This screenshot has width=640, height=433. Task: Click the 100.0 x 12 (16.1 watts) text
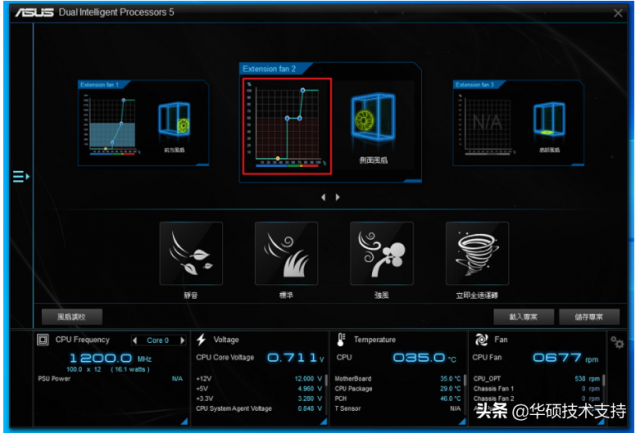pyautogui.click(x=108, y=369)
